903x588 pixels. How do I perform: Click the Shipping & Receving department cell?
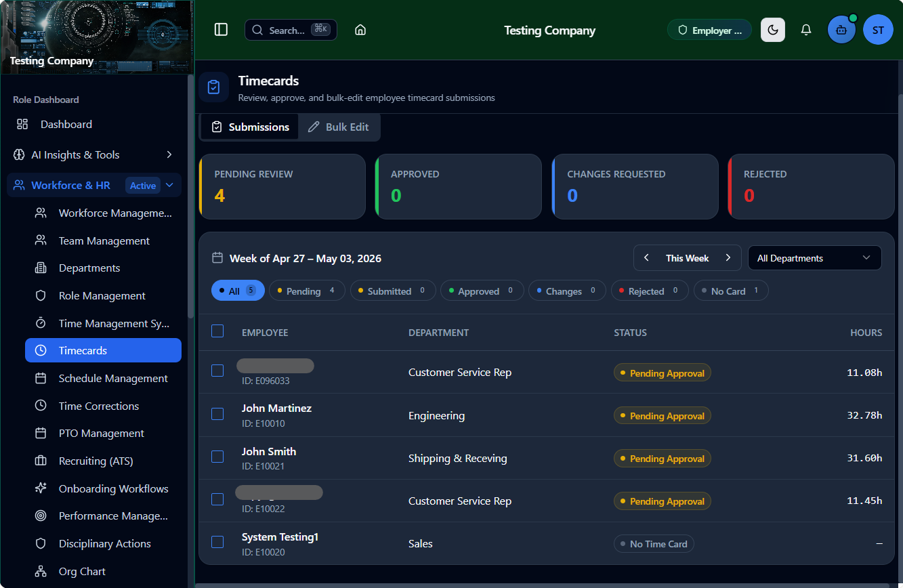coord(458,459)
